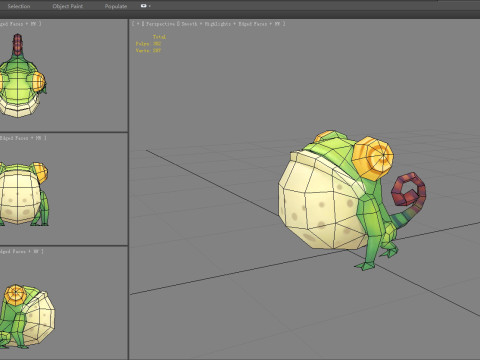The image size is (480, 360).
Task: Activate the top-left viewport showing chameleon top view
Action: [64, 75]
